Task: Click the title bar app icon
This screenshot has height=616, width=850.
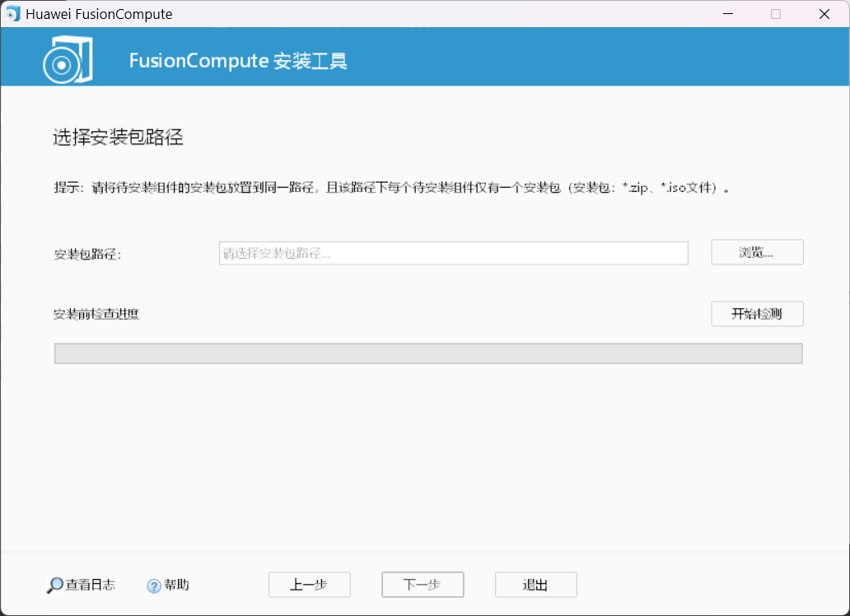Action: tap(12, 13)
